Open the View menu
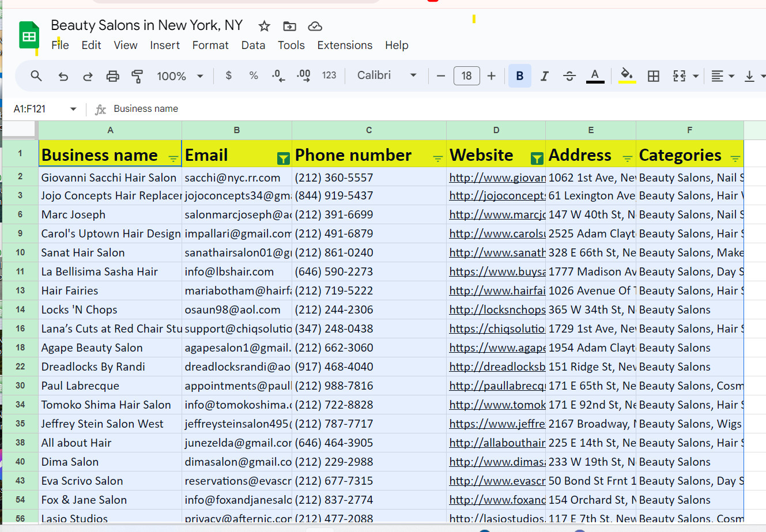The width and height of the screenshot is (766, 532). pos(125,45)
